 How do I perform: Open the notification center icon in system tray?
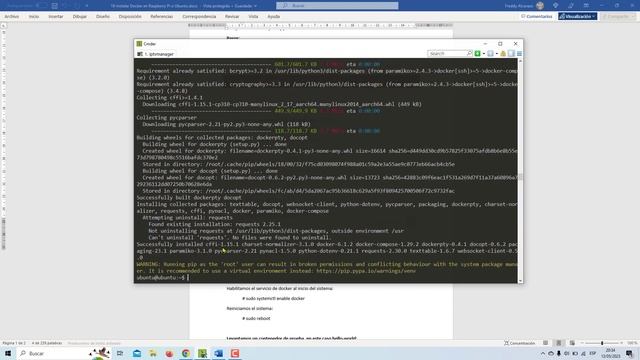(x=629, y=353)
